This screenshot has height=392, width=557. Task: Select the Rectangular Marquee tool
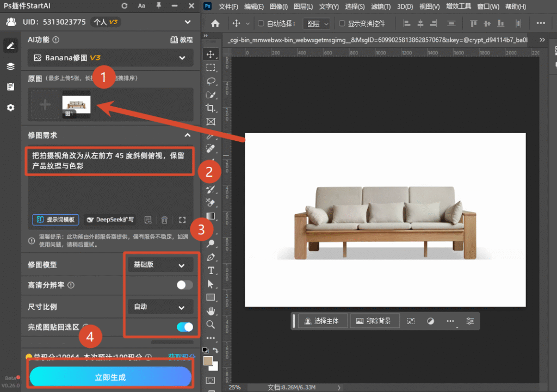[x=211, y=67]
